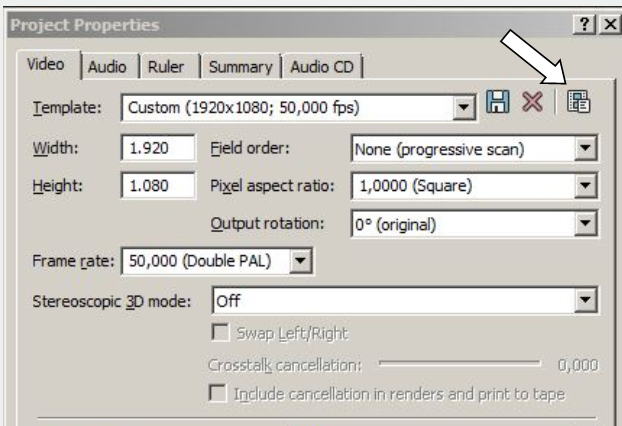Toggle the Swap Left/Right checkbox
The image size is (622, 426).
221,332
